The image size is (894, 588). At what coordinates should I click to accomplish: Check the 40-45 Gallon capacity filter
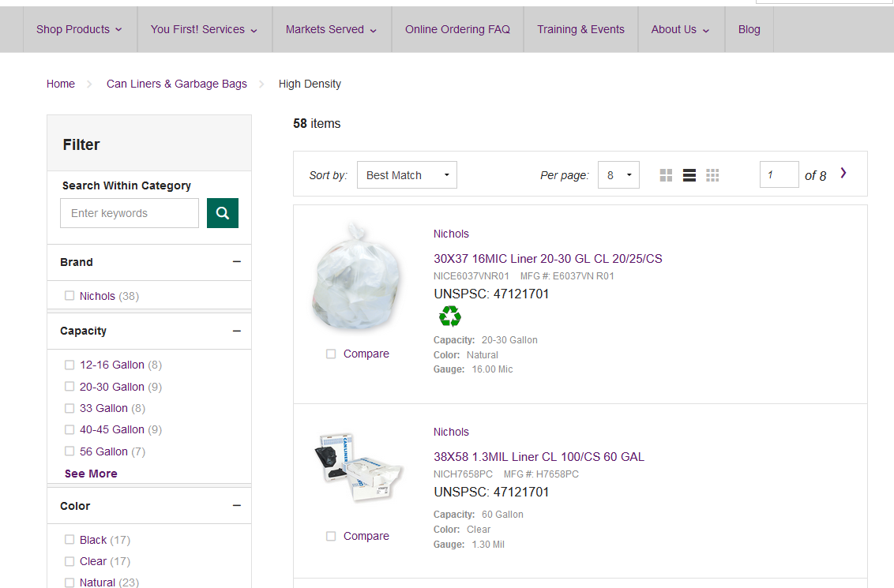pos(69,429)
